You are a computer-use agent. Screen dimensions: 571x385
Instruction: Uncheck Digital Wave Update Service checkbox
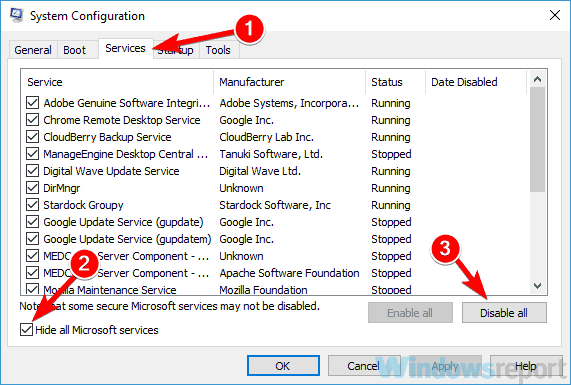pyautogui.click(x=32, y=171)
